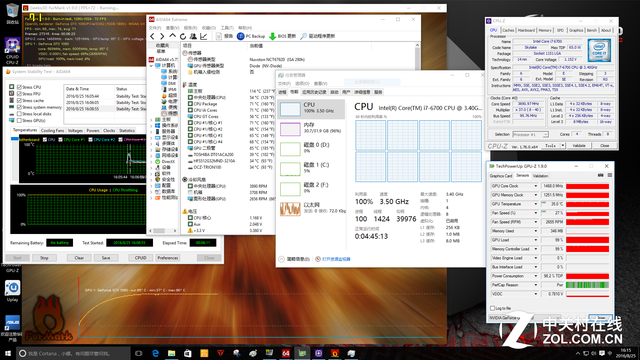640x360 pixels.
Task: Open PC Backup in AIDA64 toolbar
Action: (x=251, y=36)
